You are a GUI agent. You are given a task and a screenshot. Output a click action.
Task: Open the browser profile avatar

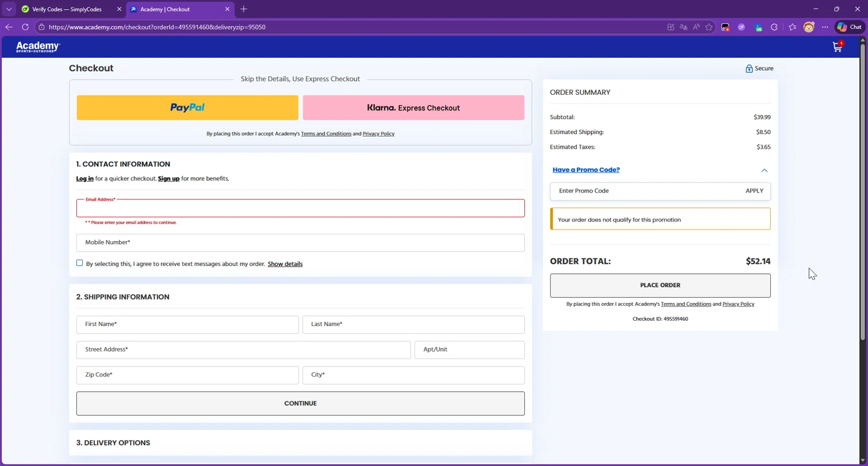[x=808, y=27]
